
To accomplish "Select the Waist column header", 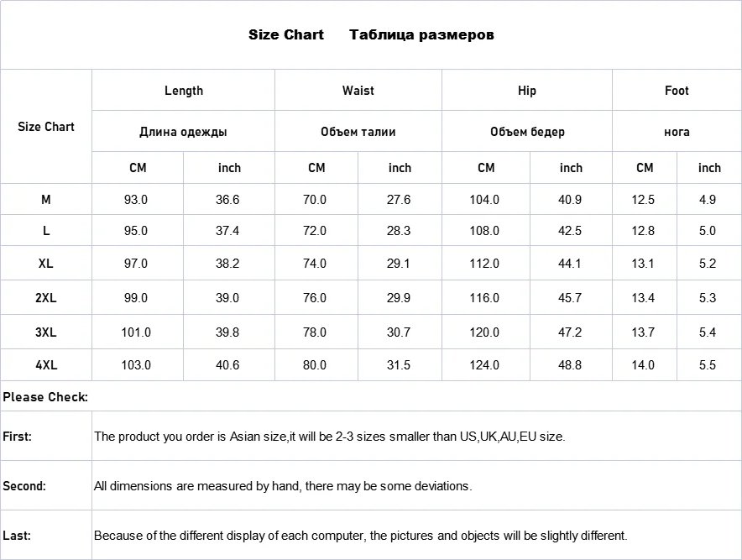I will pos(358,91).
